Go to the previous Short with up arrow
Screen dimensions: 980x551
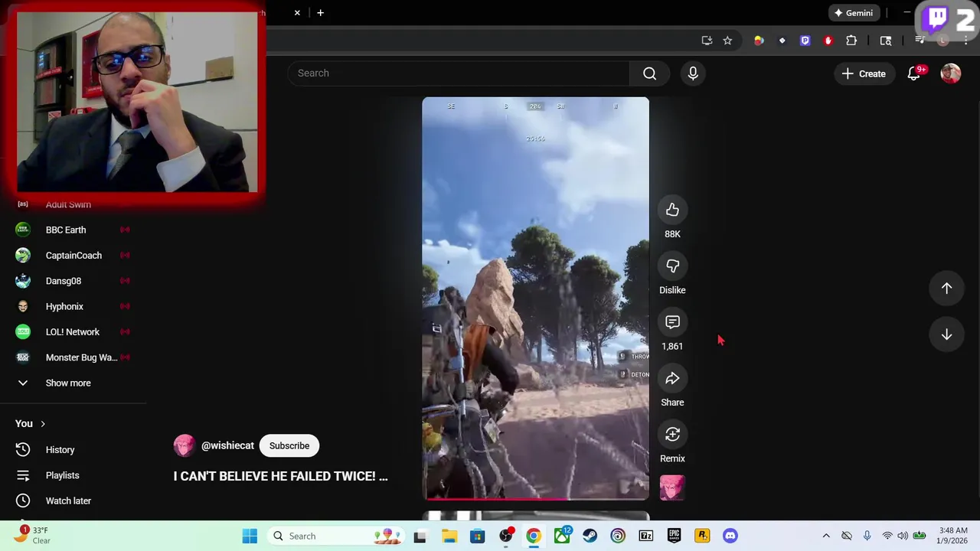click(946, 288)
